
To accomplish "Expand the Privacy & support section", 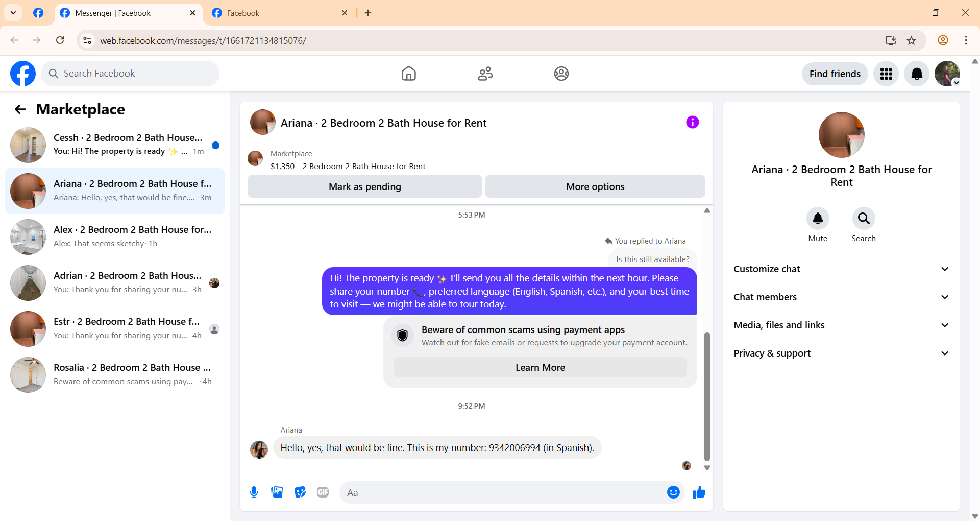I will point(842,353).
